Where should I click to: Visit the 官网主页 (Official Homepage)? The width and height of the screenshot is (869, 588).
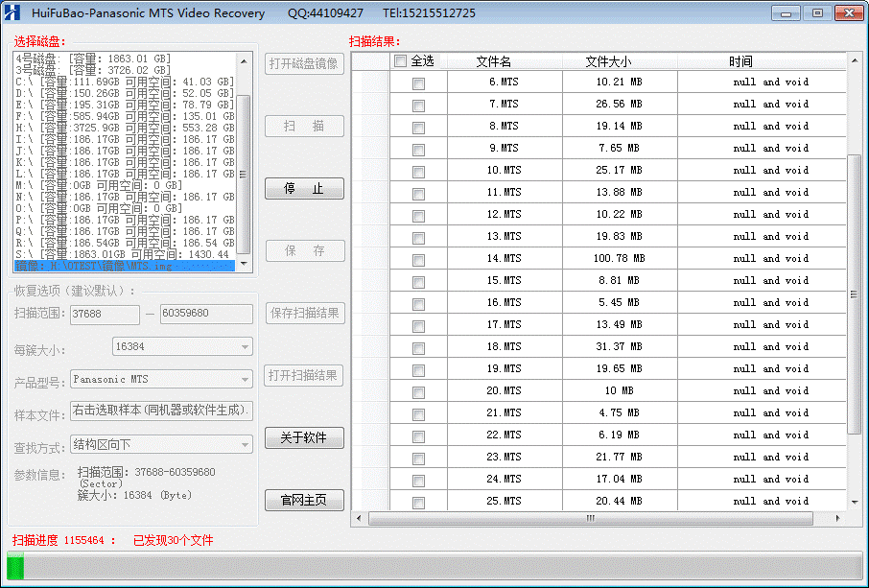304,500
